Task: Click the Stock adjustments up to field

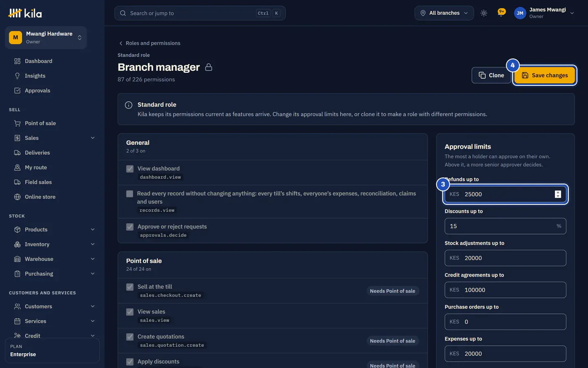Action: [x=506, y=258]
